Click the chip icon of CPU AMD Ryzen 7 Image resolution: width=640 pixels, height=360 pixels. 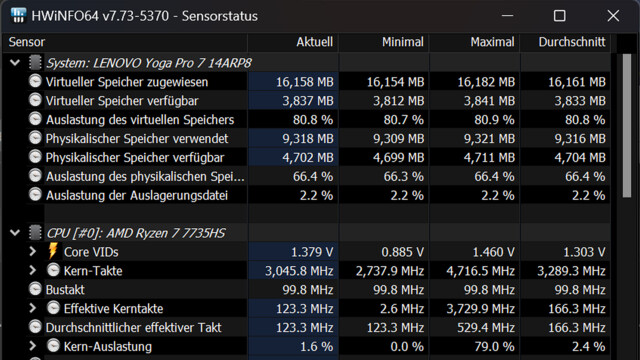(x=35, y=233)
